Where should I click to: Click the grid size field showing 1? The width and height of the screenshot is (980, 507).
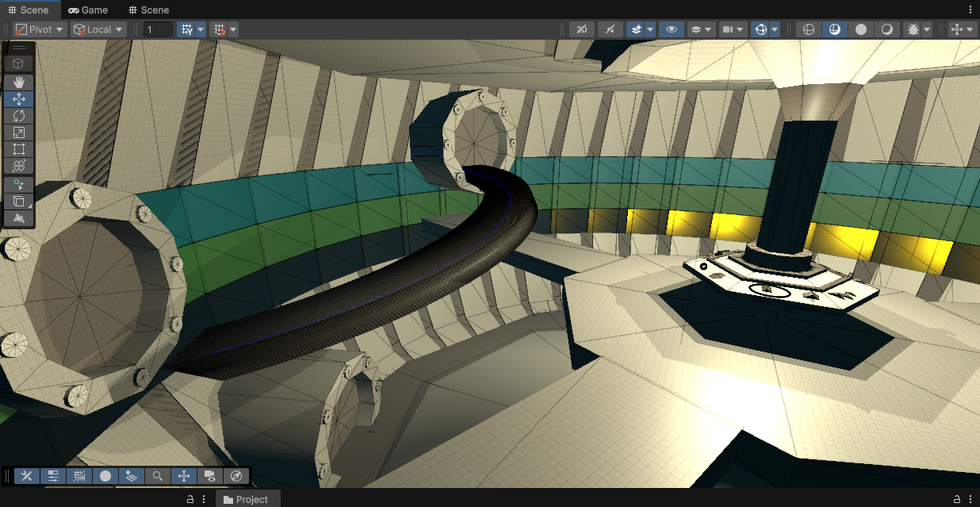[158, 29]
